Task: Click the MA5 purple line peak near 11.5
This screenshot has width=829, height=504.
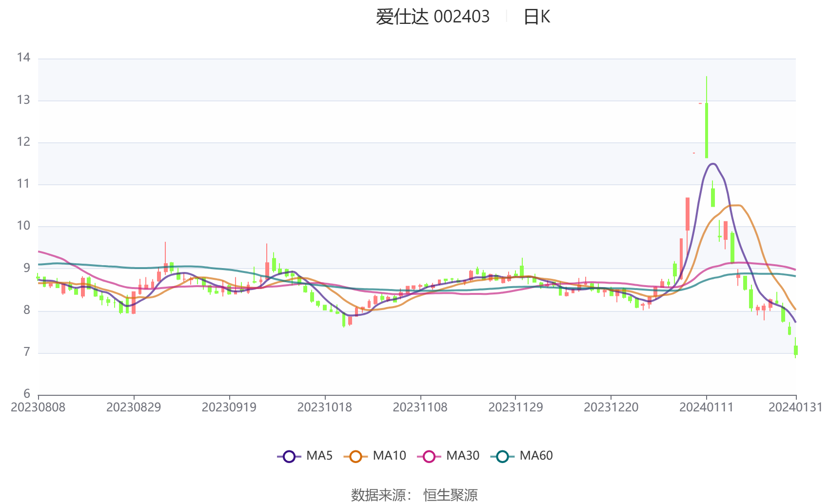Action: (712, 164)
